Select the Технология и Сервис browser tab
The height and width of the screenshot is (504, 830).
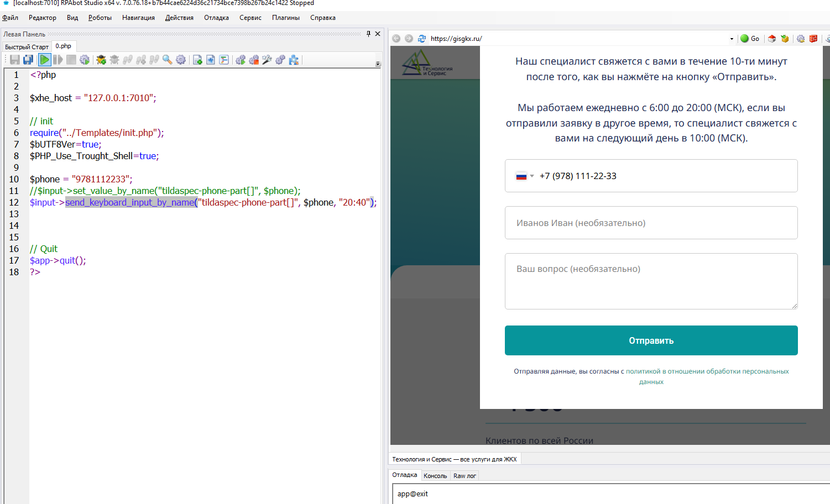pos(455,459)
